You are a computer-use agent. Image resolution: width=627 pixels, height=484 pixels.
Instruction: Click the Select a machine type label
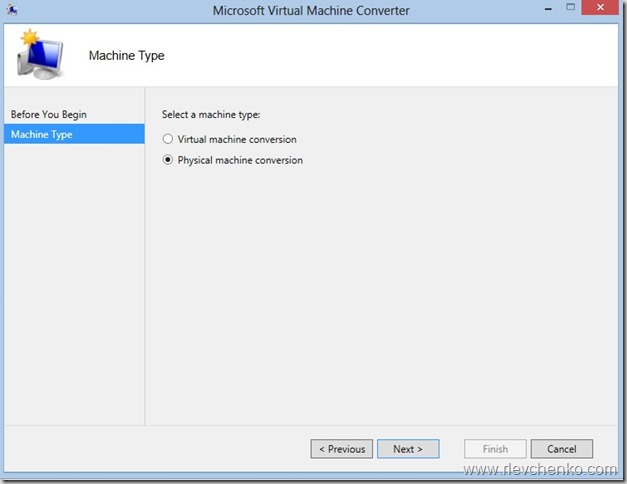211,115
